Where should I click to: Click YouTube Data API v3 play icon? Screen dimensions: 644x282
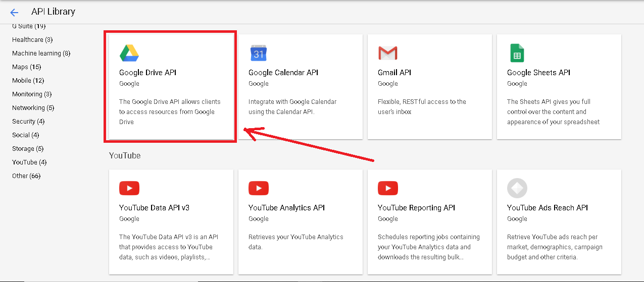tap(129, 188)
